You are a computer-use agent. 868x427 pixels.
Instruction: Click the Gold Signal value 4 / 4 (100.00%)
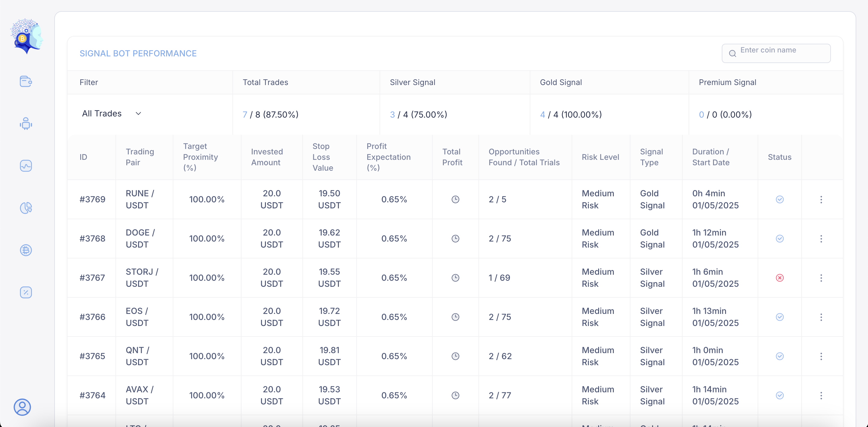click(x=571, y=115)
